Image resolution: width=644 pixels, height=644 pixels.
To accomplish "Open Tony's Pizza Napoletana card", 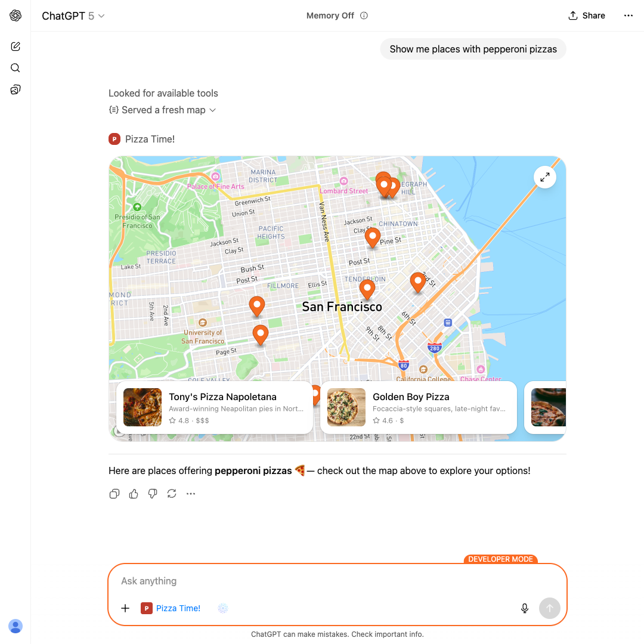I will (215, 407).
